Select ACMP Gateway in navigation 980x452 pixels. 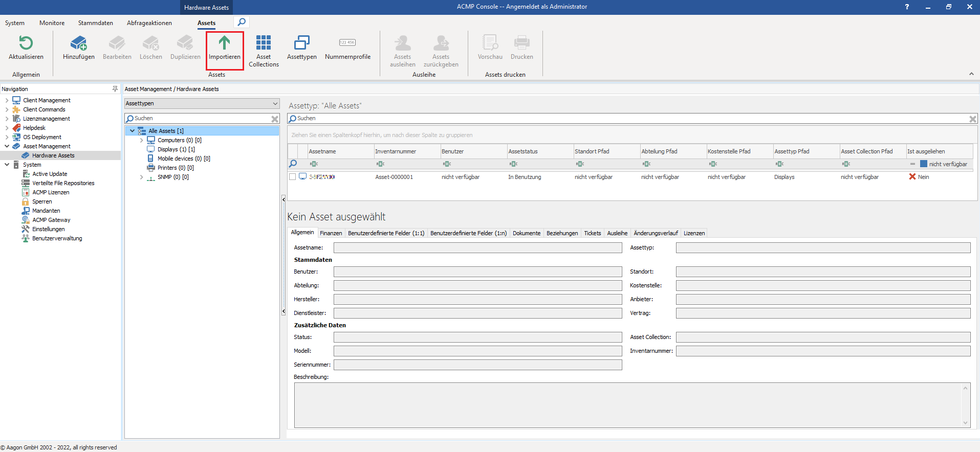[x=51, y=220]
